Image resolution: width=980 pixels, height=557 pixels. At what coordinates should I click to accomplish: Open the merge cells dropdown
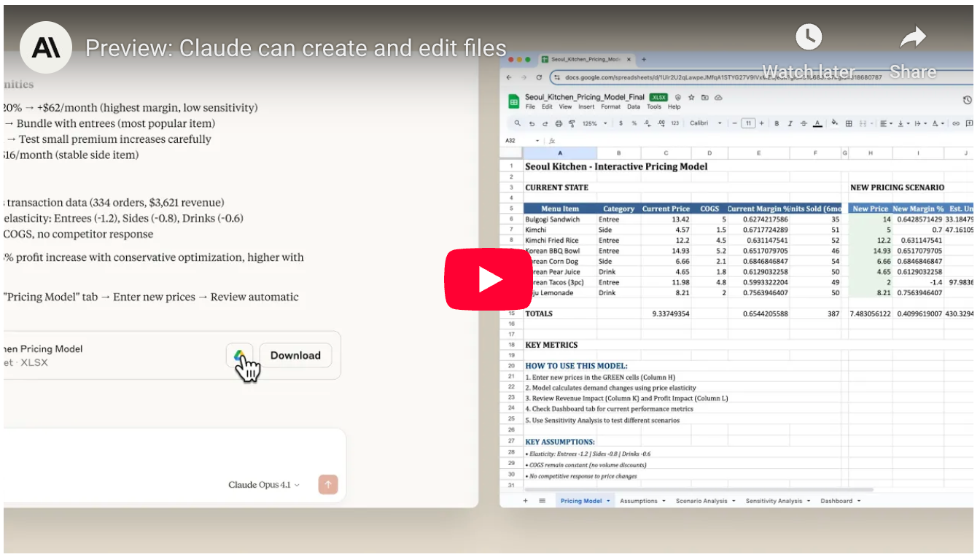point(866,123)
